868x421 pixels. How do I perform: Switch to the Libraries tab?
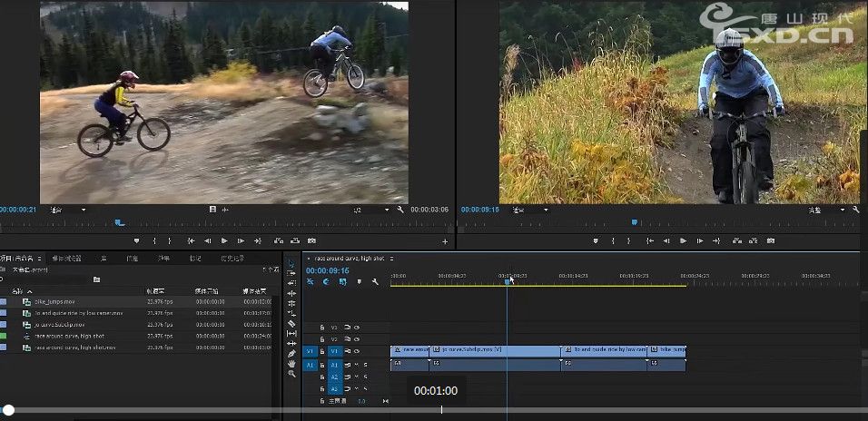click(104, 259)
